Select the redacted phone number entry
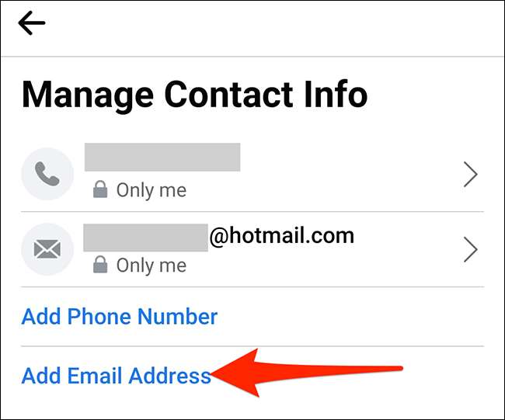Viewport: 505px width, 420px height. tap(162, 157)
